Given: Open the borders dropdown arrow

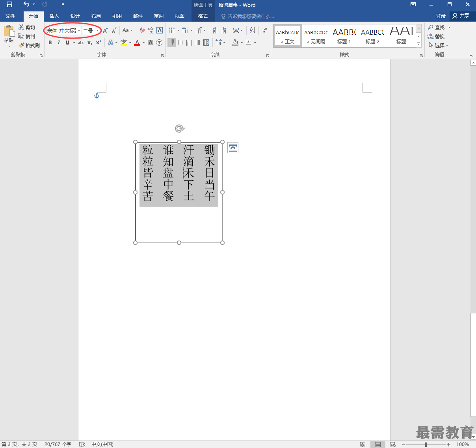Looking at the screenshot, I should [255, 43].
